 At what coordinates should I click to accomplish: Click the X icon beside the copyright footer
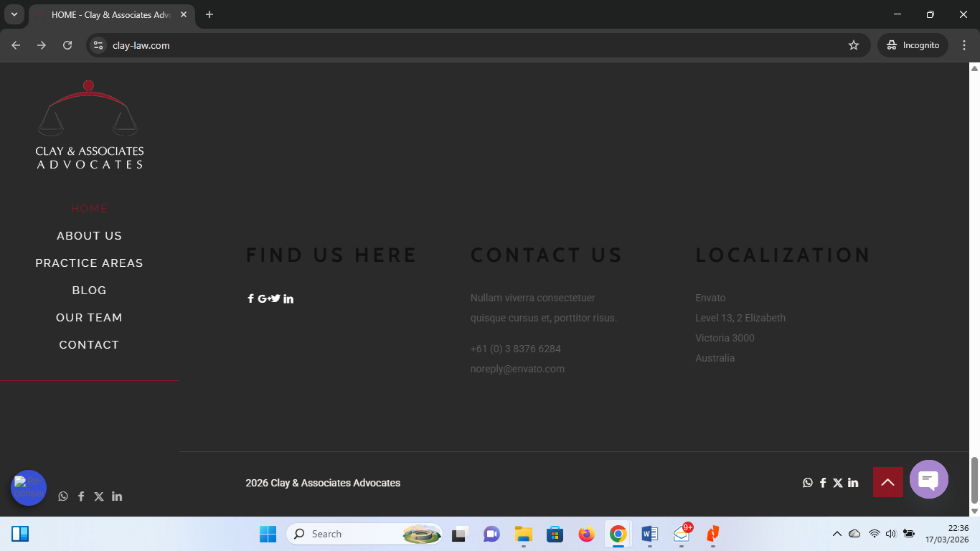[837, 483]
